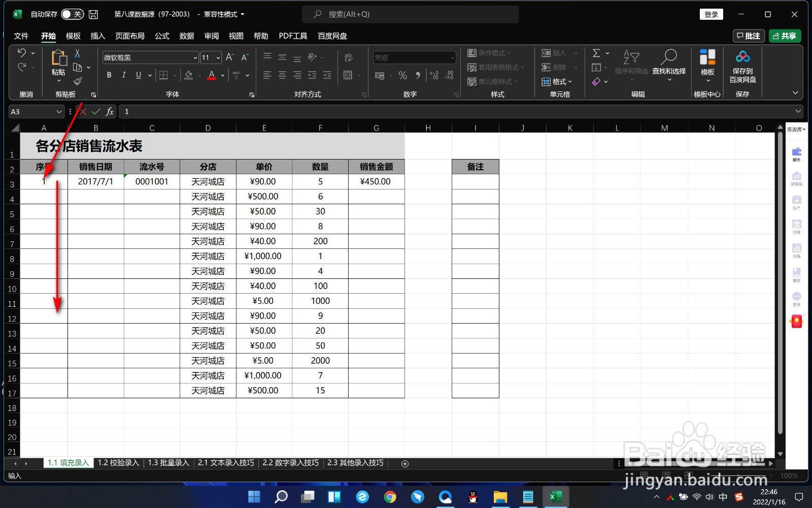This screenshot has width=812, height=508.
Task: Click the 批注 comments button
Action: click(x=749, y=36)
